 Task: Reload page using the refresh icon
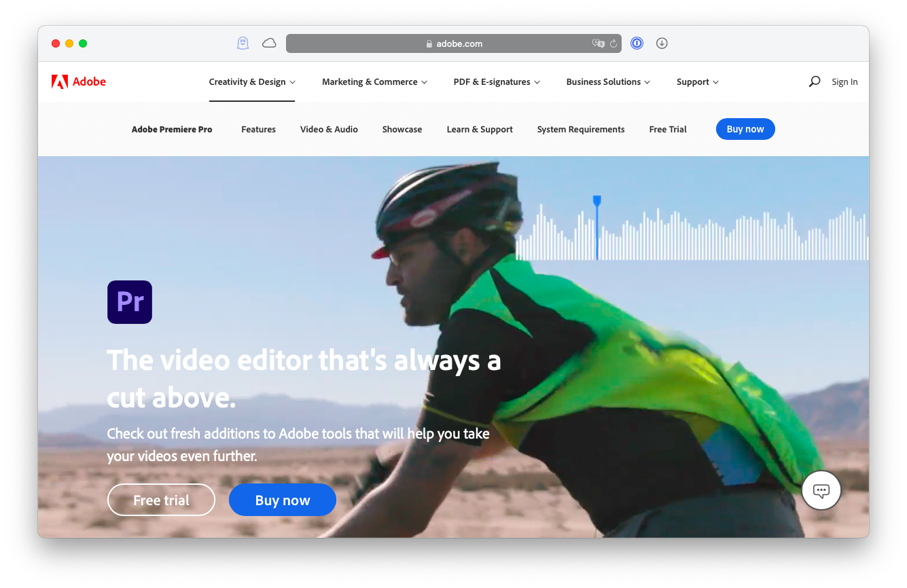click(x=613, y=43)
